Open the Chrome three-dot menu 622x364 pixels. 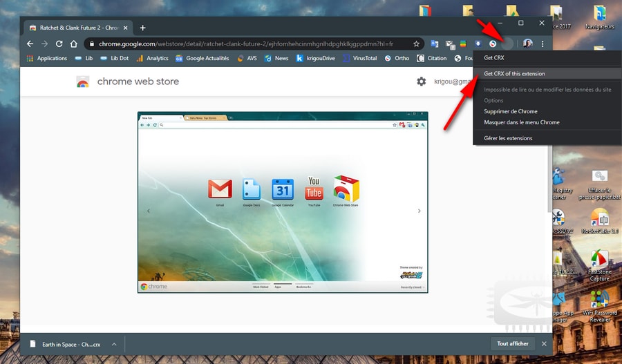click(x=543, y=44)
